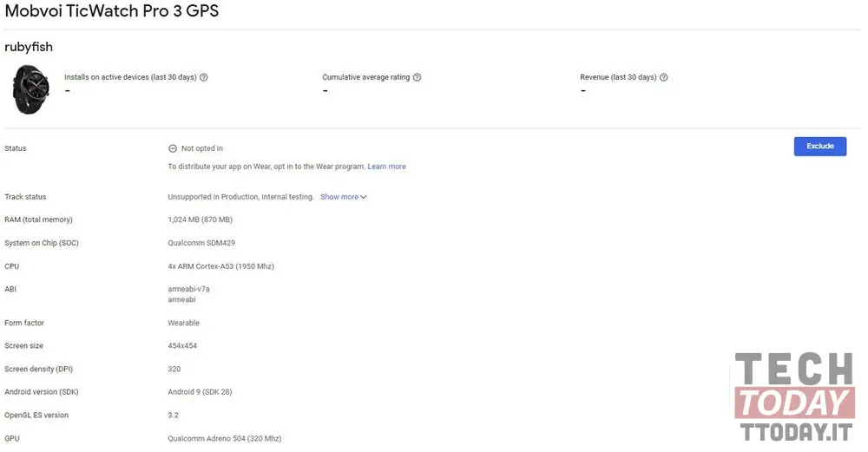Image resolution: width=868 pixels, height=452 pixels.
Task: Select the 4x ARM Cortex-A53 CPU value
Action: pos(220,266)
